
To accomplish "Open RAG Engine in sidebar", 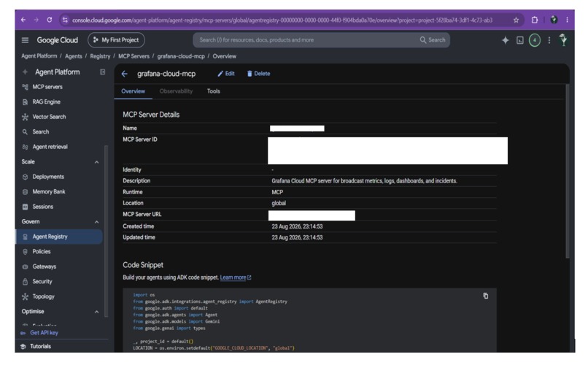I will point(46,101).
